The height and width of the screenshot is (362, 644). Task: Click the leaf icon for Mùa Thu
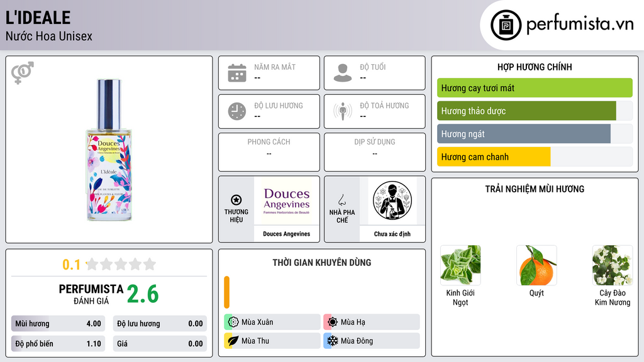click(233, 341)
